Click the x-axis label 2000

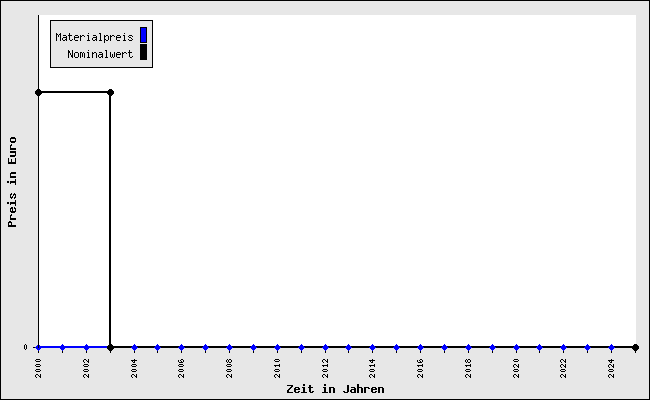click(39, 368)
